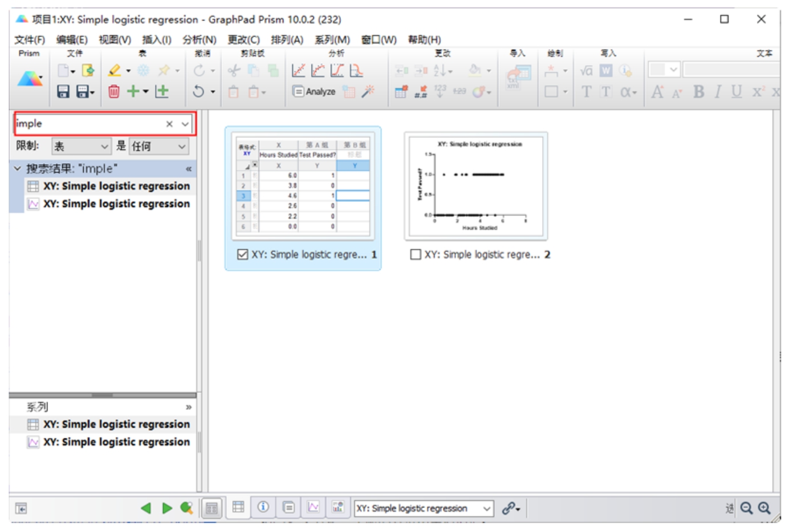The height and width of the screenshot is (532, 789).
Task: Click the graph sheet icon in bottom bar
Action: click(x=313, y=507)
